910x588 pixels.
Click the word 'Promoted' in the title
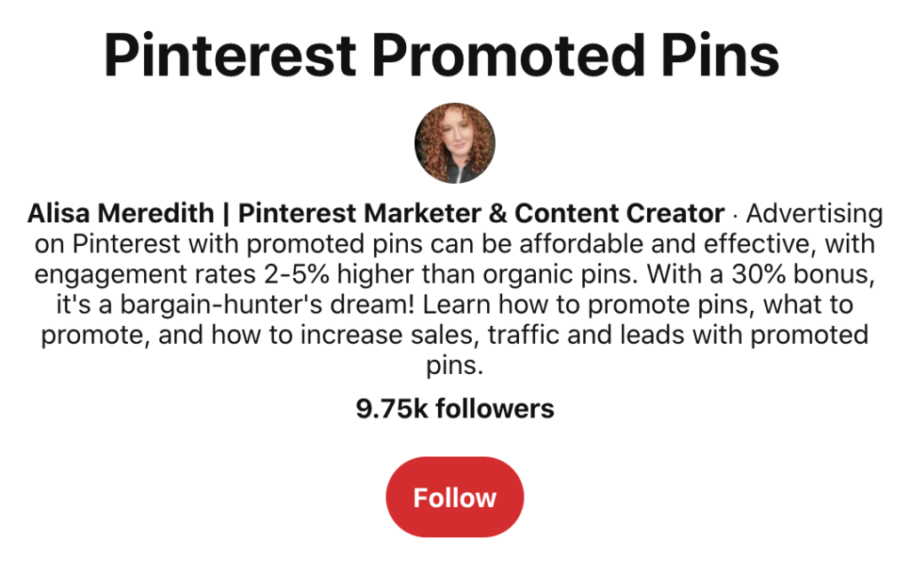coord(510,55)
